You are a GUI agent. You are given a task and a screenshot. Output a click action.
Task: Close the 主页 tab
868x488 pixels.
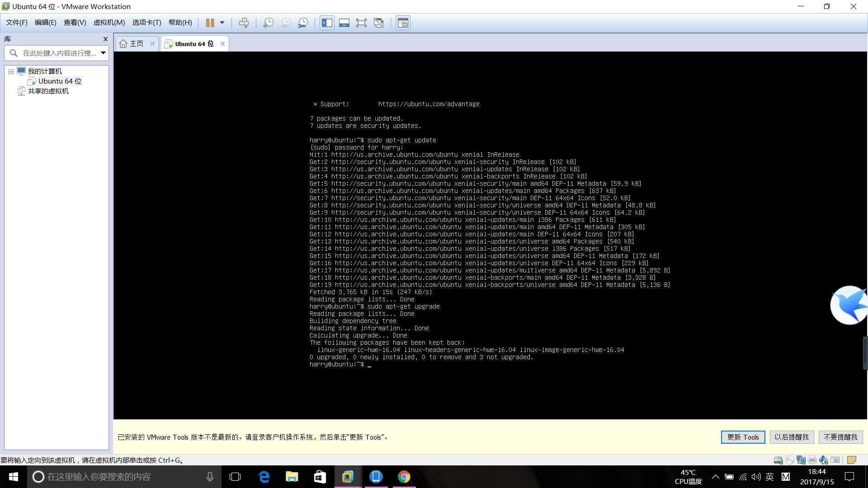coord(152,43)
